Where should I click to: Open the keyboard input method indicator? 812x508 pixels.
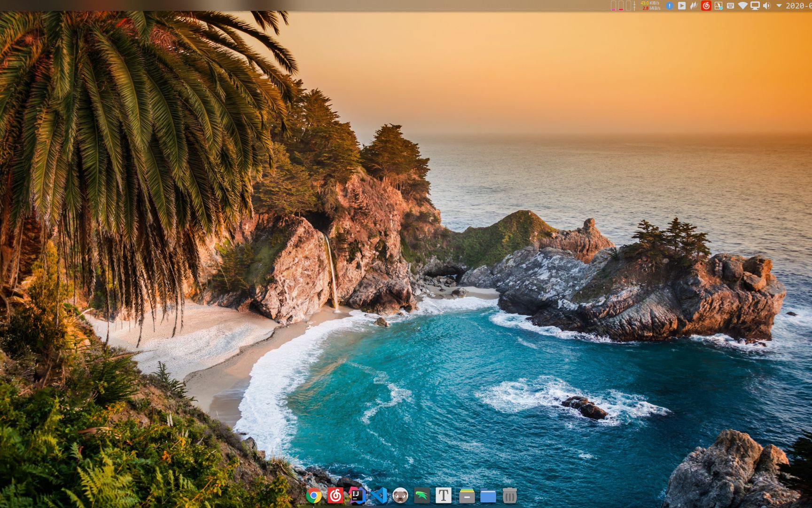point(730,6)
